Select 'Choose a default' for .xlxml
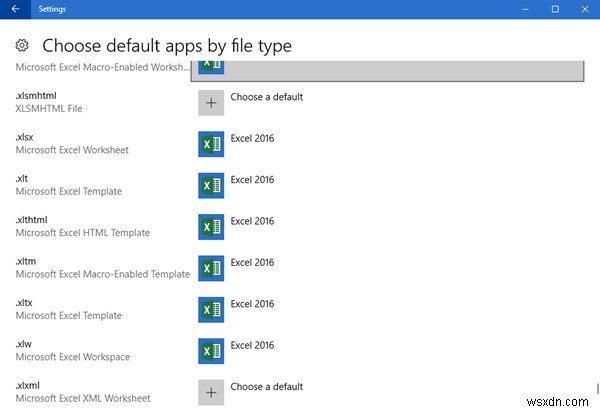 [x=266, y=386]
